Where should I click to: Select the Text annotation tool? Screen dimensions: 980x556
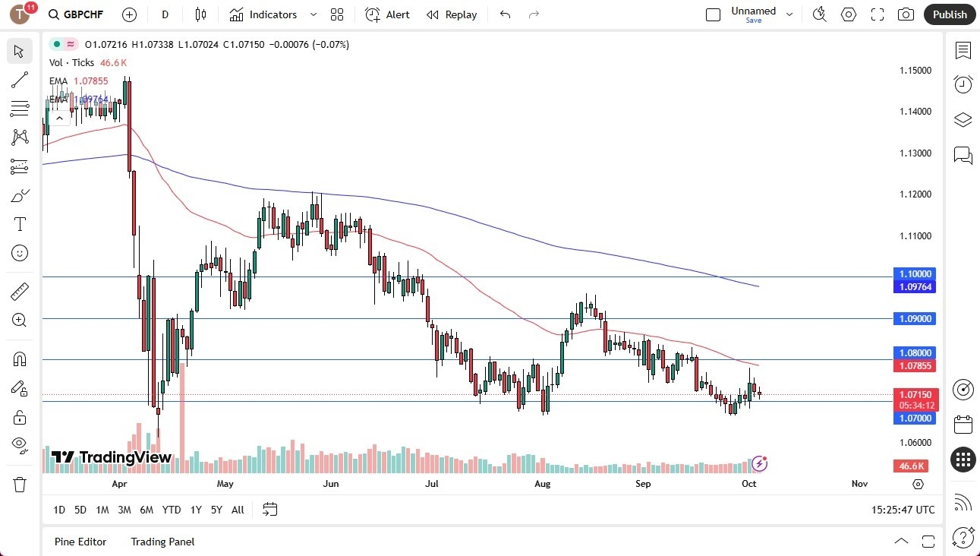19,223
